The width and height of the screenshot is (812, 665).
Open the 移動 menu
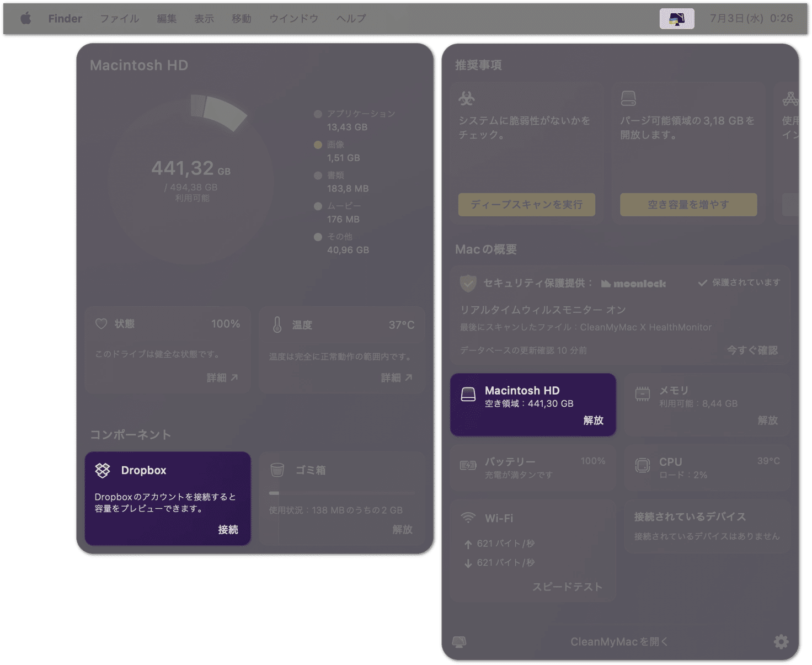click(242, 18)
